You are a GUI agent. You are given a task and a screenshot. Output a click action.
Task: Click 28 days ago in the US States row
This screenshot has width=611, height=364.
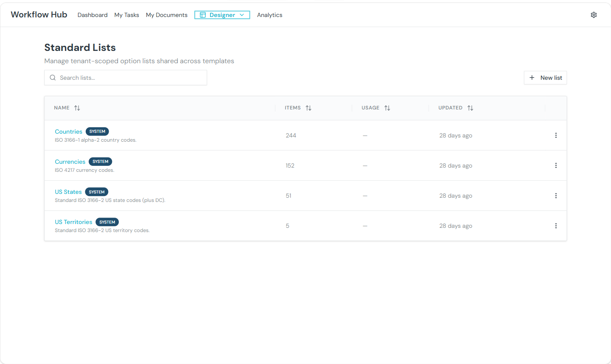(x=456, y=196)
